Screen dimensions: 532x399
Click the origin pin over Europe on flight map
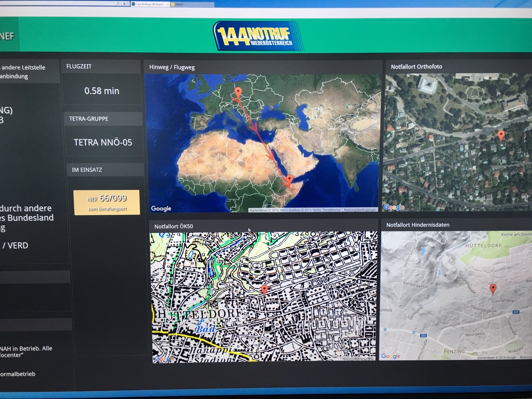238,92
